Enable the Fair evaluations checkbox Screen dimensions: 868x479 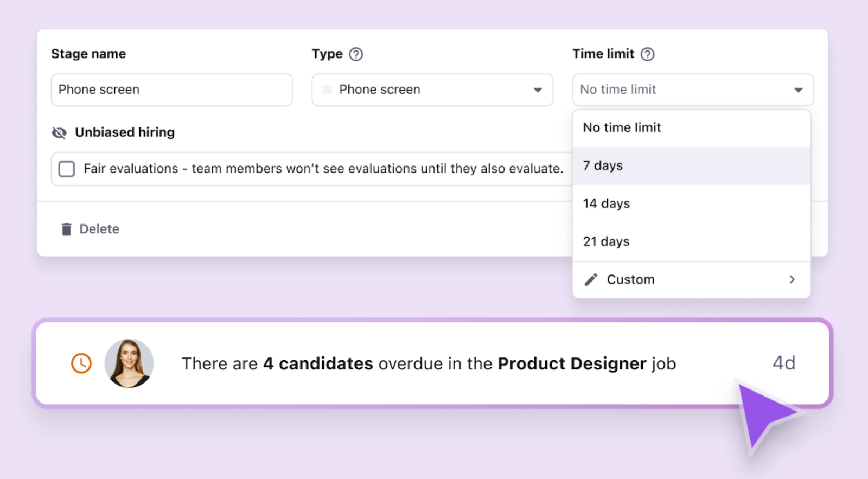tap(67, 169)
